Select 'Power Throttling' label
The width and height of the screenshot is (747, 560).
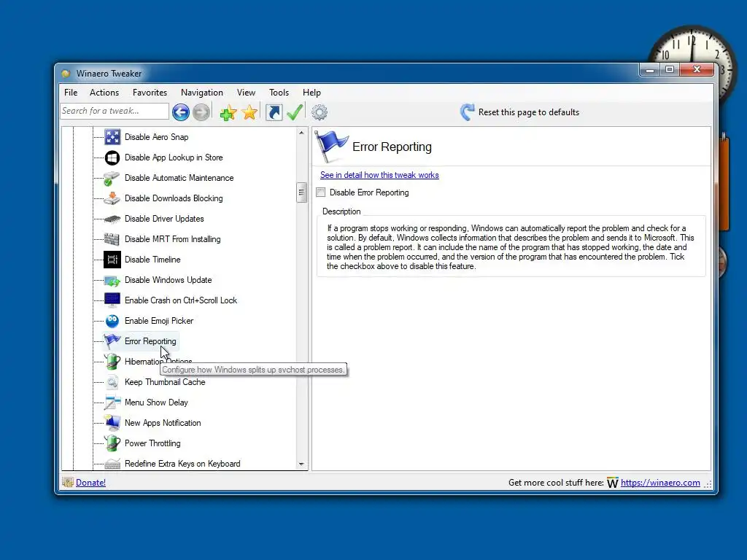[152, 443]
